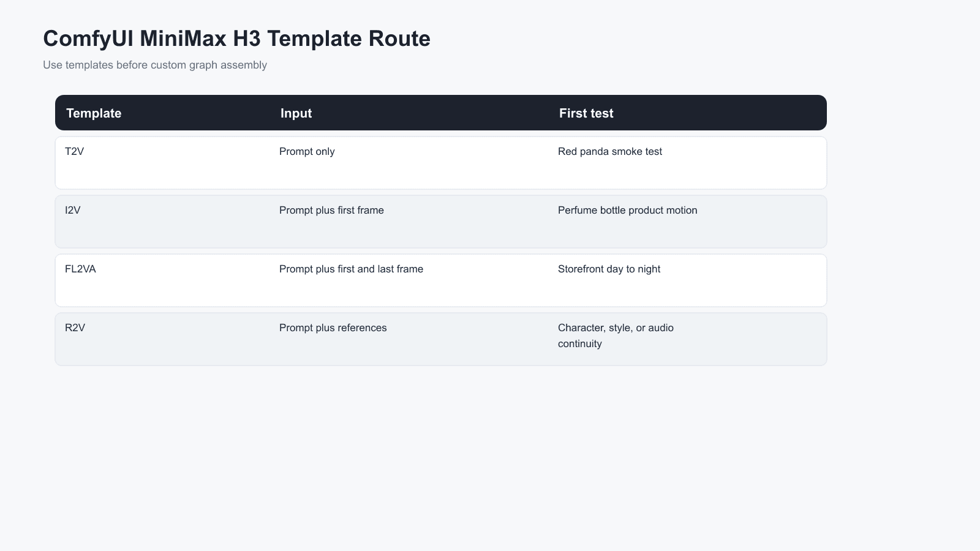Click the dark table header bar
This screenshot has height=551, width=980.
point(441,113)
